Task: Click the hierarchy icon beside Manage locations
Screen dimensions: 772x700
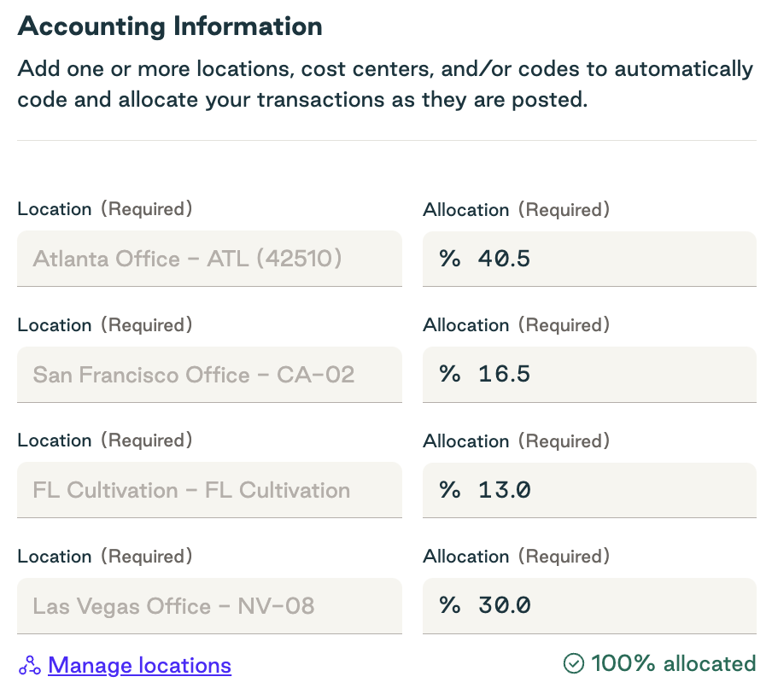Action: point(28,665)
